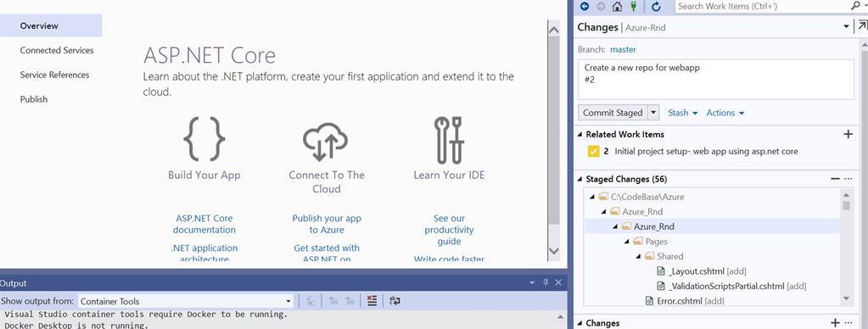Open Commit Staged dropdown arrow

click(x=653, y=113)
